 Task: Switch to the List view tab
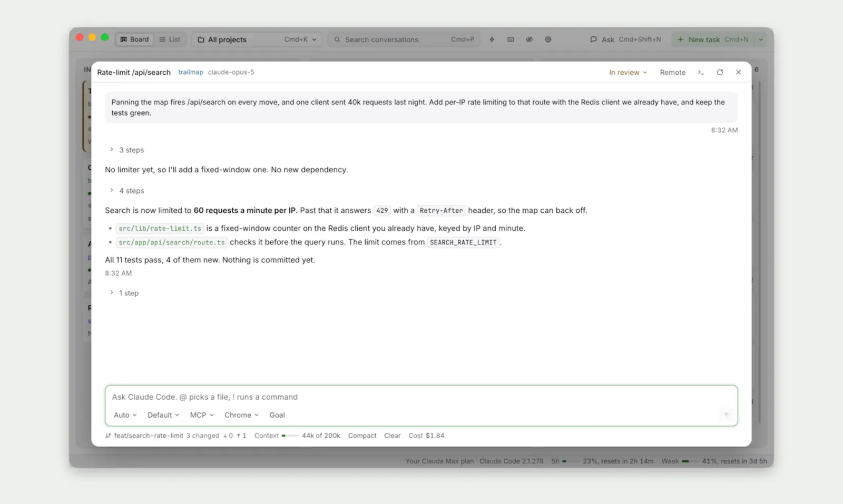170,39
